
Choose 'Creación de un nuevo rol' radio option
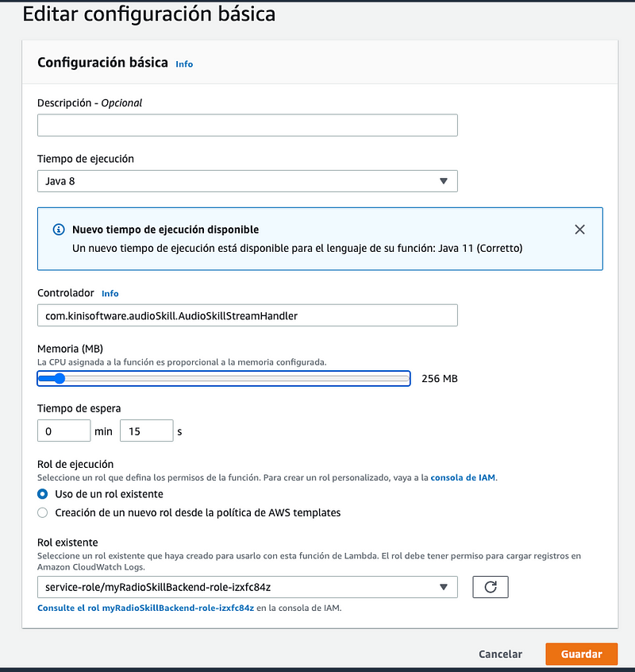43,512
